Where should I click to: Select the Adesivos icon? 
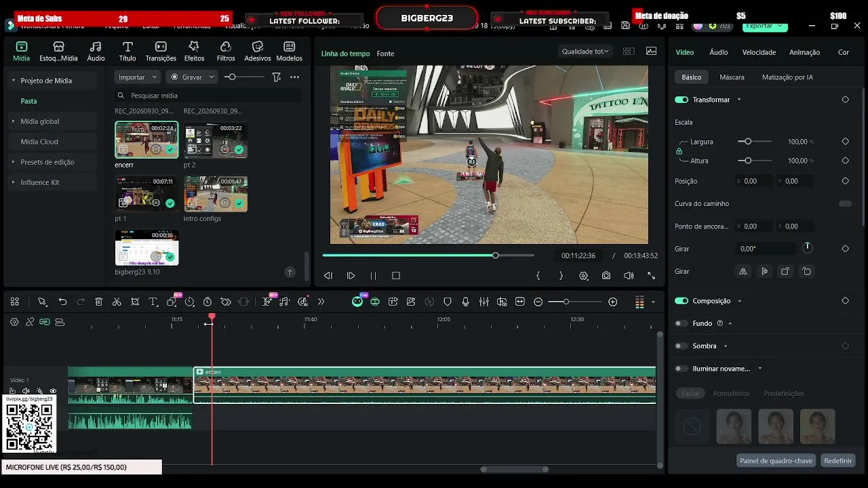(258, 51)
